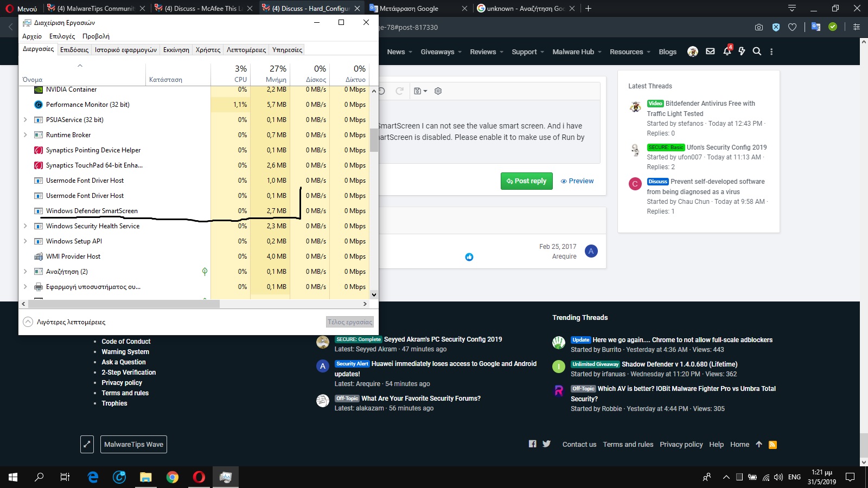The width and height of the screenshot is (868, 488).
Task: Open the Αρχείο menu in Task Manager
Action: pyautogui.click(x=32, y=36)
